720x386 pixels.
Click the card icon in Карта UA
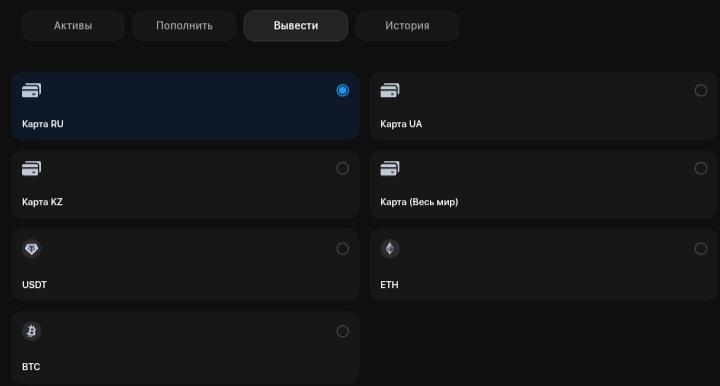[x=390, y=90]
